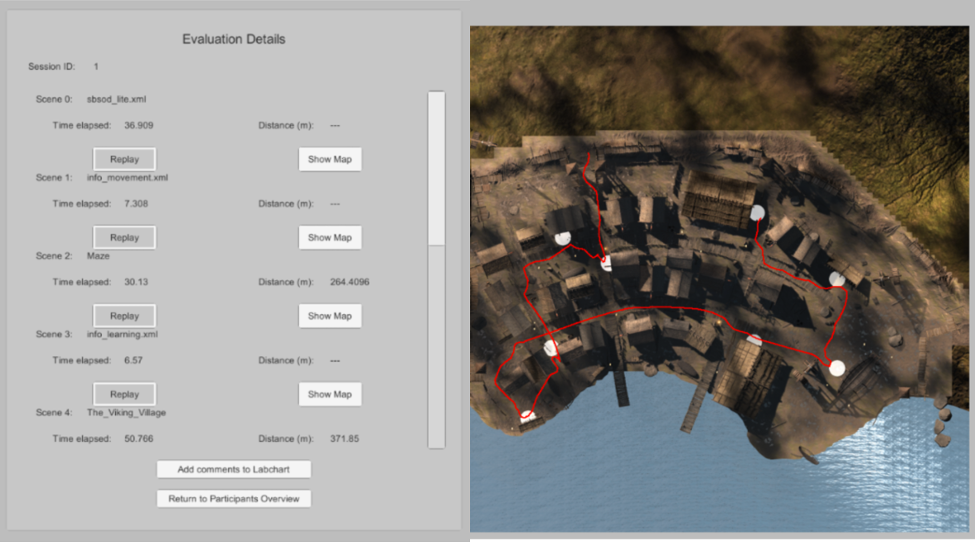Replay Scene 1 info_movement.xml
Image resolution: width=977 pixels, height=543 pixels.
tap(125, 238)
